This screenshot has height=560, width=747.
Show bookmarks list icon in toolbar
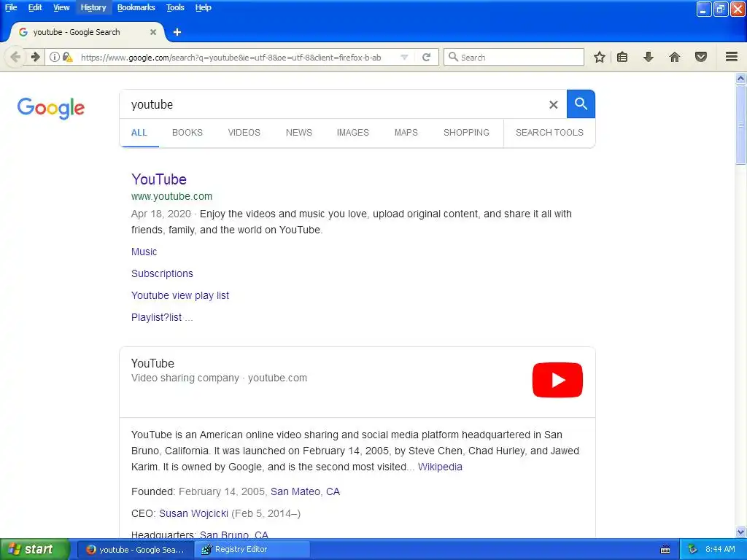622,57
